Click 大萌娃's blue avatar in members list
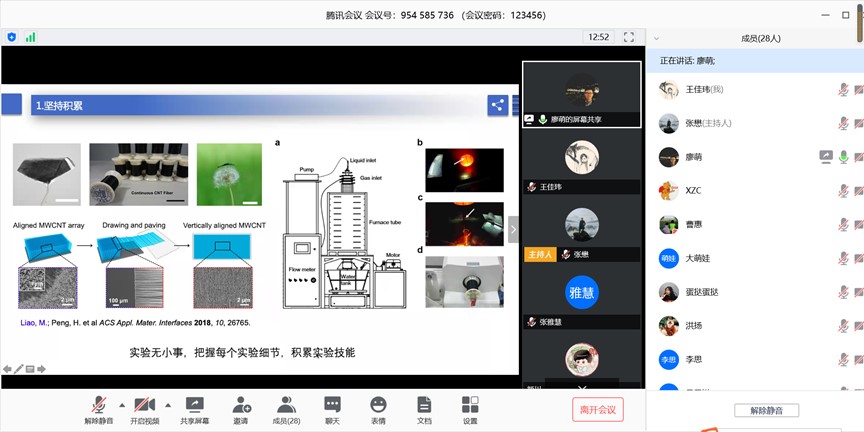The width and height of the screenshot is (864, 432). pyautogui.click(x=669, y=258)
